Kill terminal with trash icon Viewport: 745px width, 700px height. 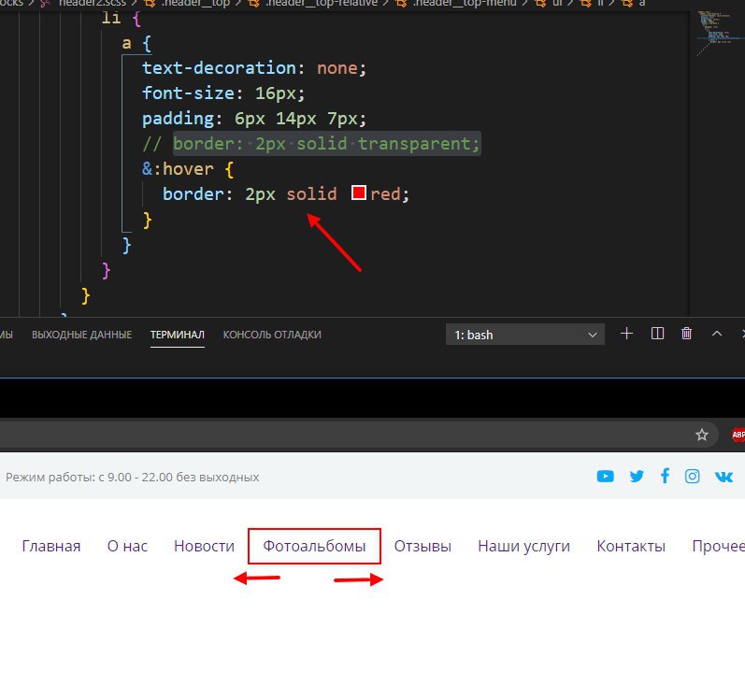(x=686, y=334)
